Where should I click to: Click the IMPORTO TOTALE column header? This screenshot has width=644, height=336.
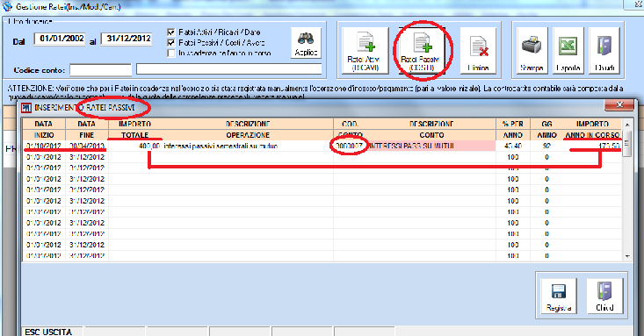point(134,129)
